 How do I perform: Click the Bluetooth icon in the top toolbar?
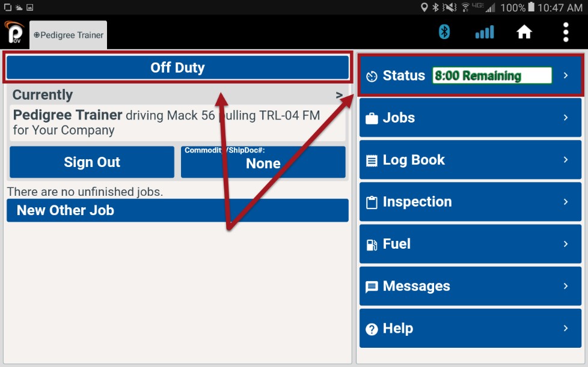click(x=444, y=32)
